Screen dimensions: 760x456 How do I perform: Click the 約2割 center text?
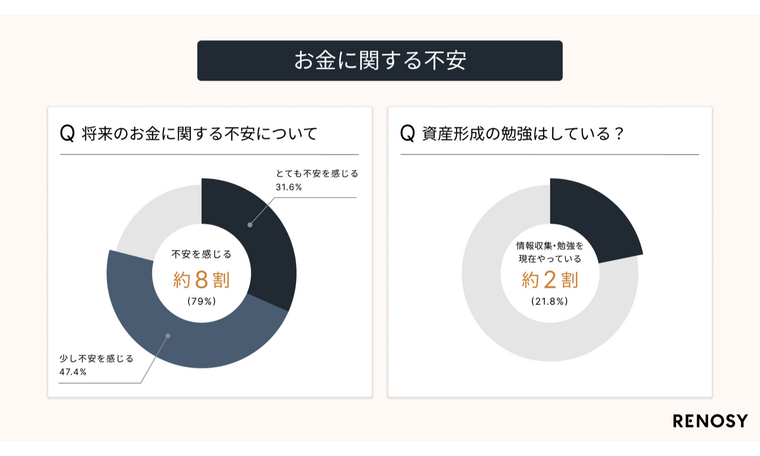548,279
